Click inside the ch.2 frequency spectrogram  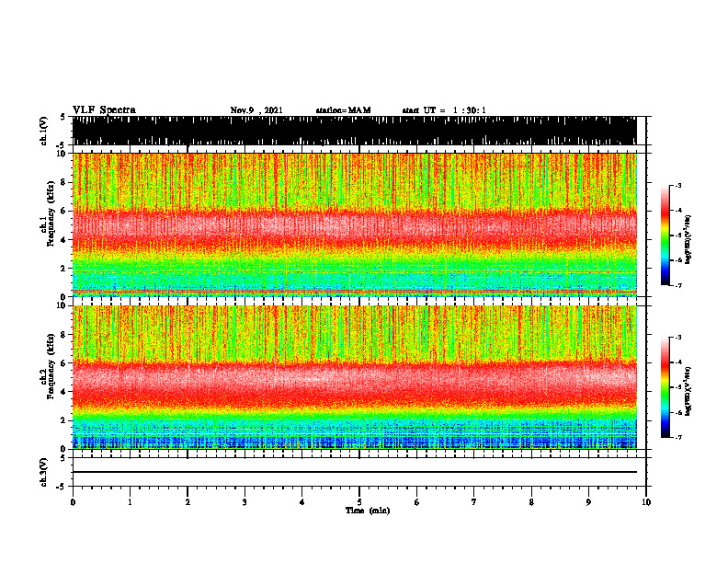[x=354, y=377]
